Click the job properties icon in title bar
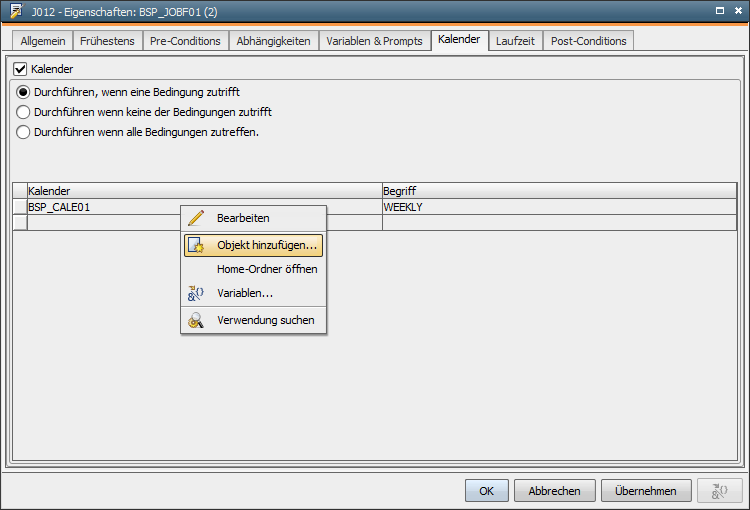This screenshot has height=510, width=750. (16, 10)
